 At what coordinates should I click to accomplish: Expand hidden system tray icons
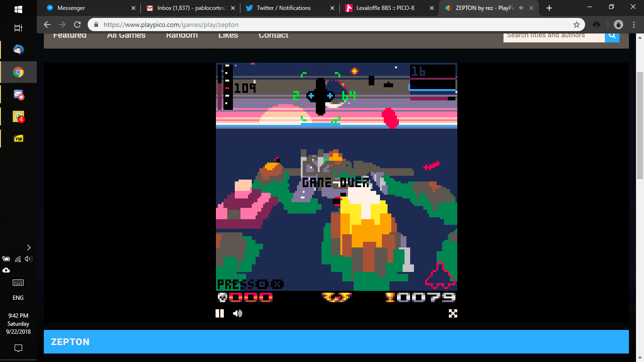click(29, 247)
